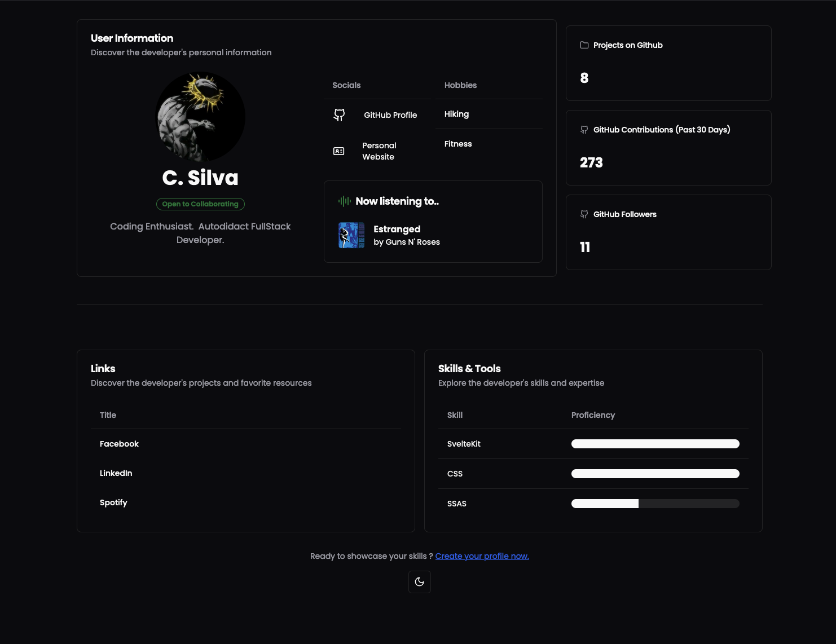Open the LinkedIn link row
The width and height of the screenshot is (836, 644).
[x=246, y=473]
